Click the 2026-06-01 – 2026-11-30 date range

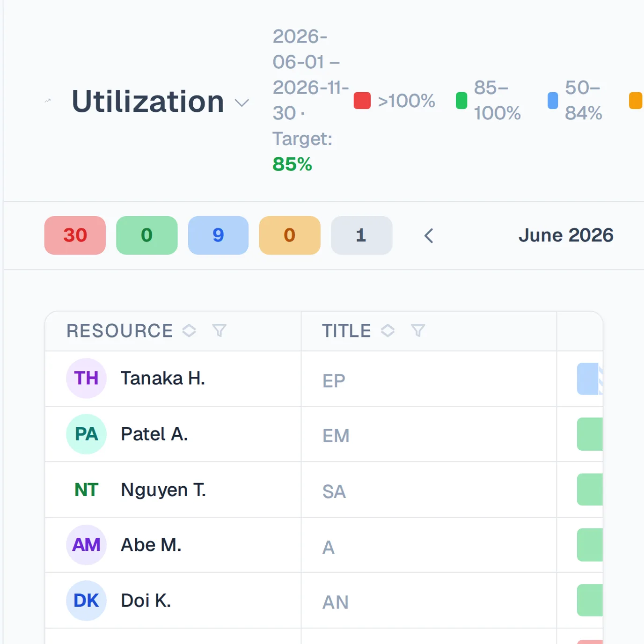[x=311, y=75]
